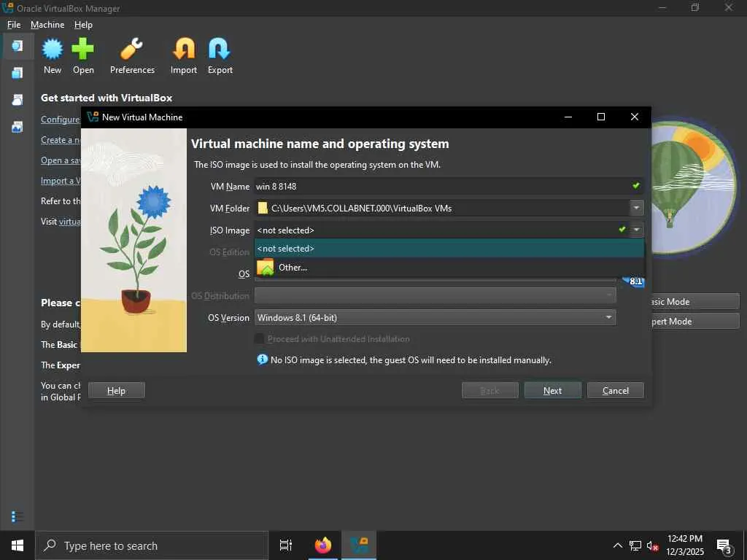Click the Import appliance icon
The width and height of the screenshot is (747, 560).
click(184, 49)
